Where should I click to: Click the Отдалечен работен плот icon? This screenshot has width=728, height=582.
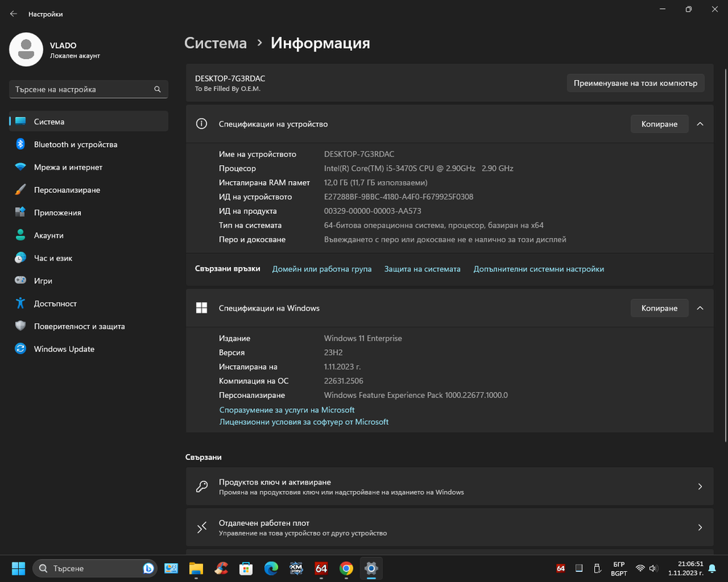tap(202, 527)
